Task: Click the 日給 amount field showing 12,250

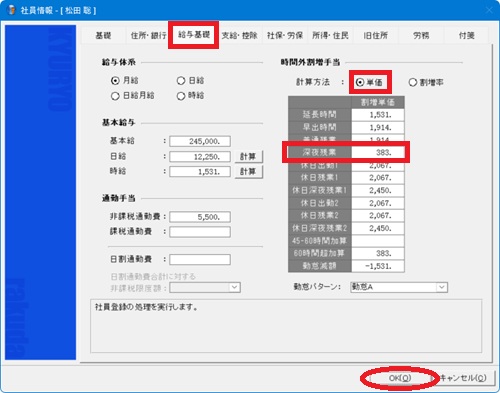Action: (x=200, y=156)
